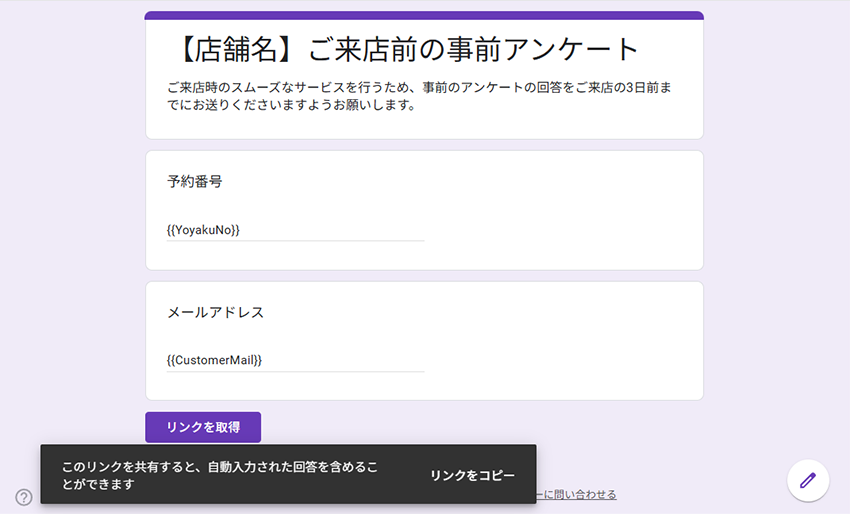Select the メールアドレス question label
The image size is (850, 515).
point(215,312)
